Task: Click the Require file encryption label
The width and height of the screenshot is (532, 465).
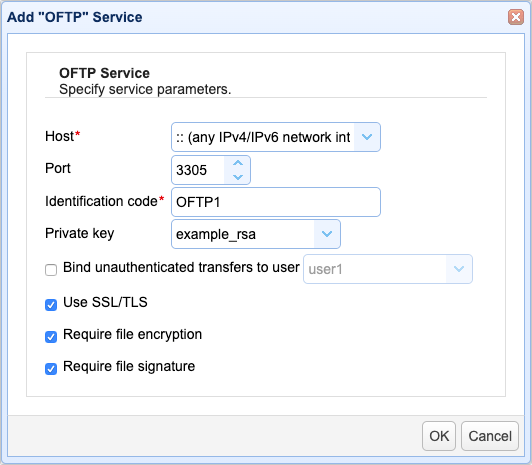Action: (x=132, y=335)
